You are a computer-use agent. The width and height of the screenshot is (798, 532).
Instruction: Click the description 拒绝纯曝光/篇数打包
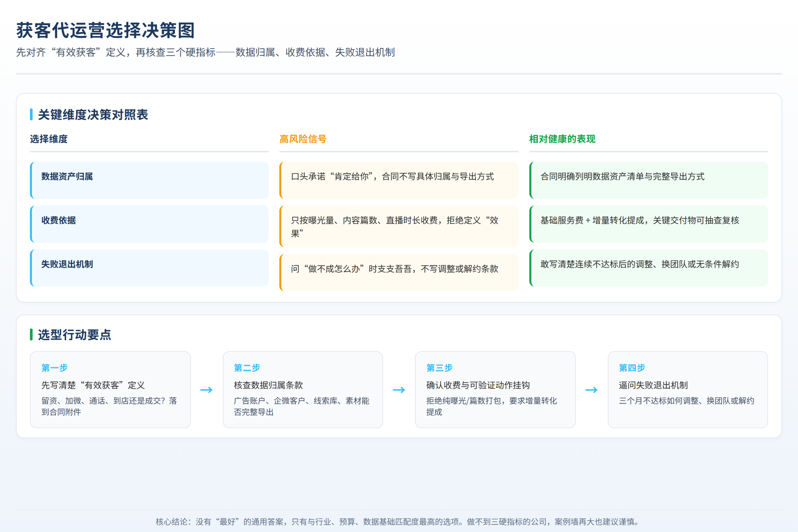492,406
